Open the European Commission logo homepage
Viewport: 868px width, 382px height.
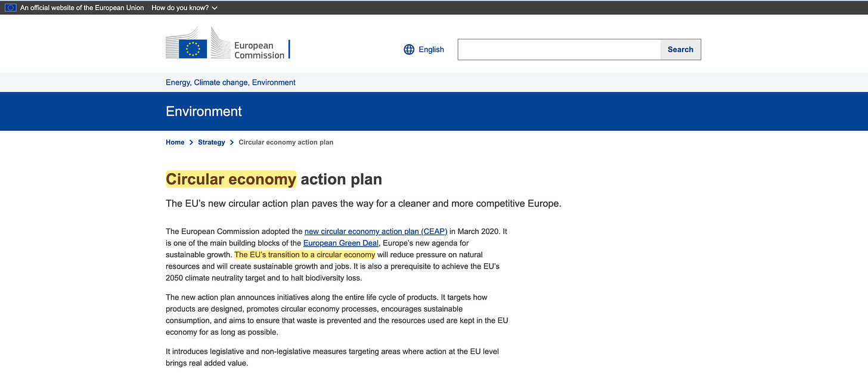(228, 43)
